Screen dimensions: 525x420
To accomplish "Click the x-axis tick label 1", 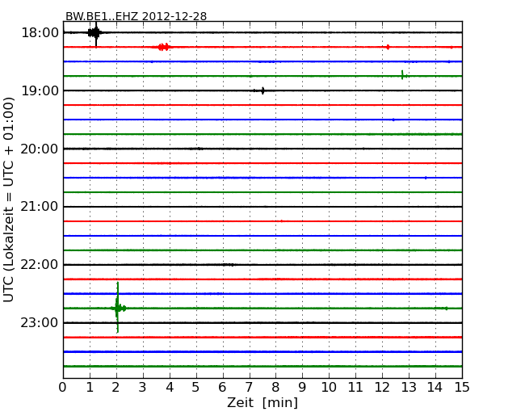I will pos(90,387).
